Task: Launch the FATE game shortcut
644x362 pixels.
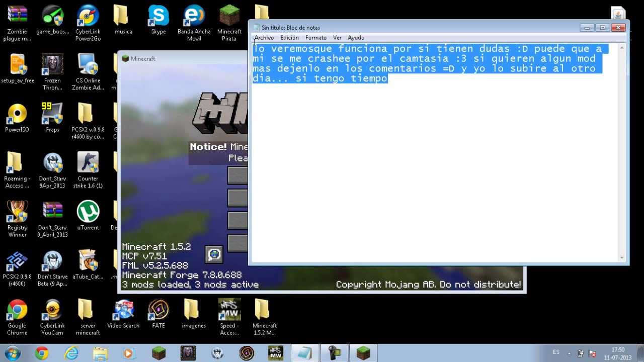Action: pyautogui.click(x=158, y=314)
